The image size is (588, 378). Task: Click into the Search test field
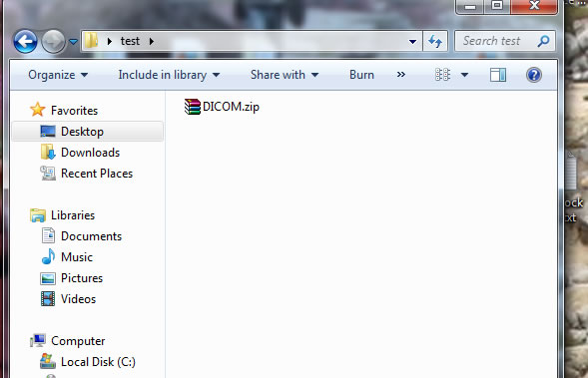pyautogui.click(x=495, y=41)
